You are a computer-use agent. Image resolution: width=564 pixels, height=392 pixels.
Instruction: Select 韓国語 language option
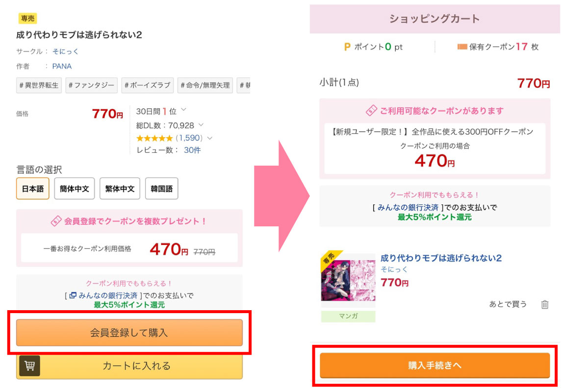pos(161,189)
